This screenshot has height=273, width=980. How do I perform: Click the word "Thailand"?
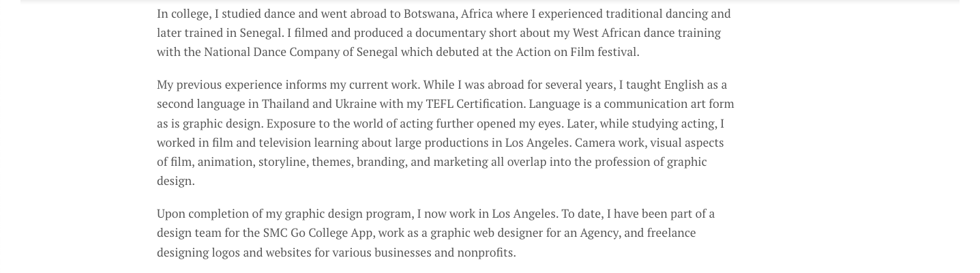285,104
